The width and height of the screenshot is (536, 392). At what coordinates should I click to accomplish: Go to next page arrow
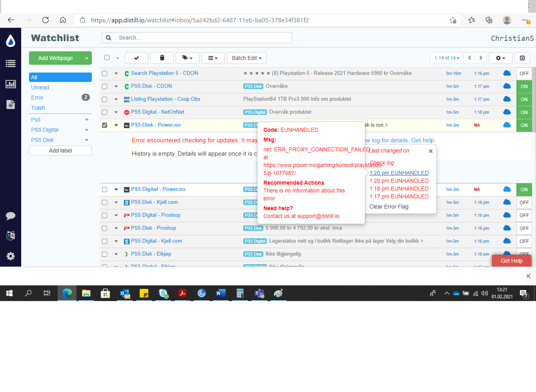coord(481,58)
